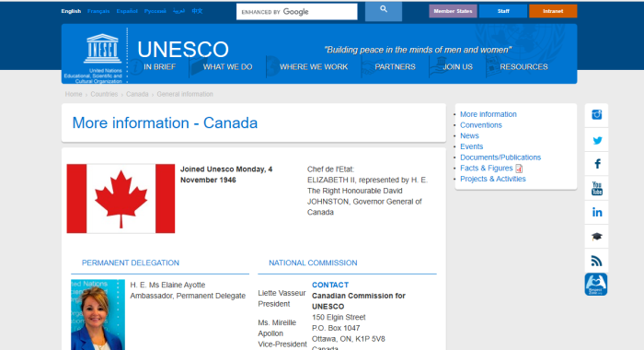Switch language to Français
Viewport: 644px width, 350px height.
pos(98,11)
